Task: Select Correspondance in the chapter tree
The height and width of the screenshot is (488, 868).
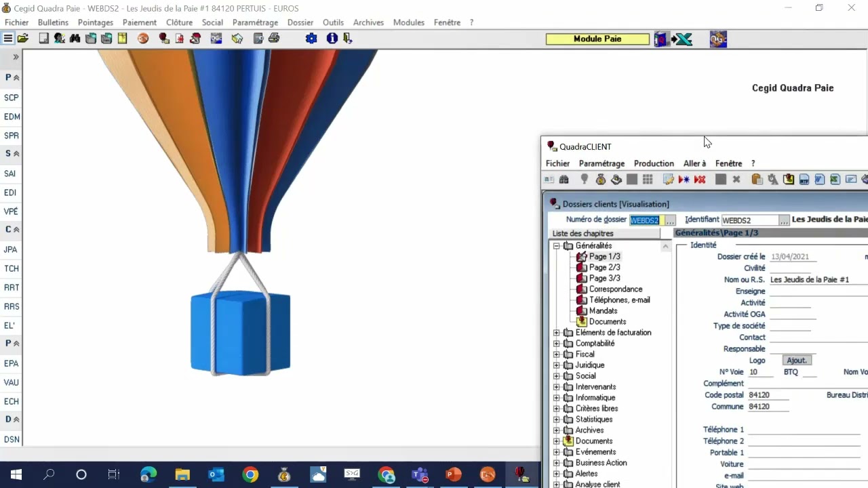Action: pyautogui.click(x=616, y=289)
